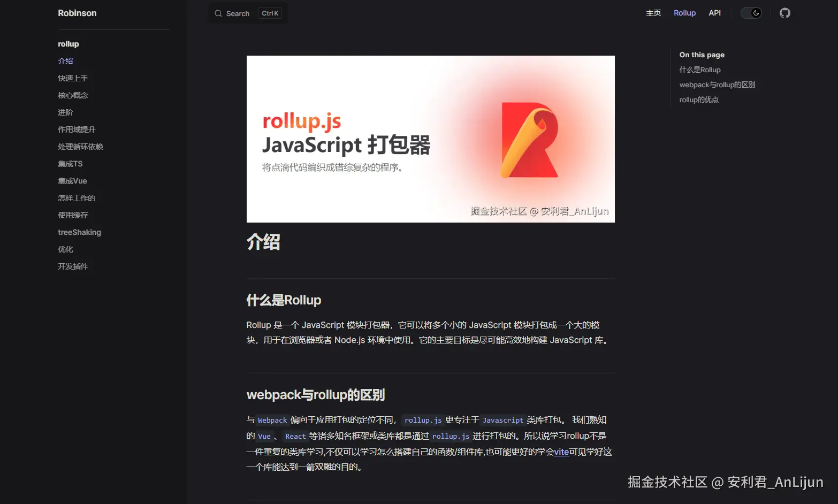Open 快速上手 sidebar page

pyautogui.click(x=73, y=78)
